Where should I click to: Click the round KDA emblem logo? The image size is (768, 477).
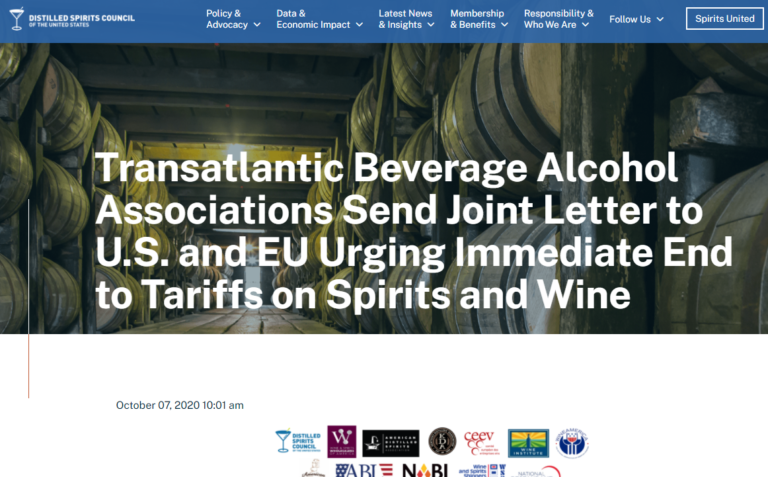pyautogui.click(x=442, y=441)
